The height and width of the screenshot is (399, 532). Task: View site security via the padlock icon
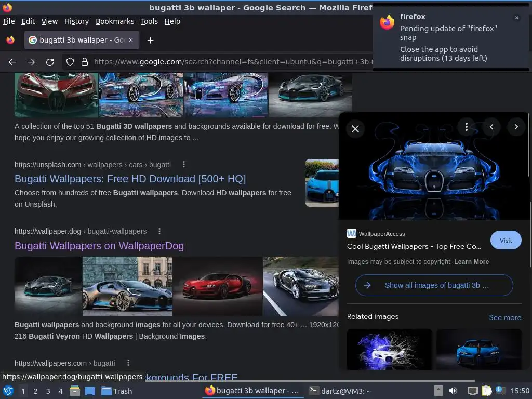85,62
